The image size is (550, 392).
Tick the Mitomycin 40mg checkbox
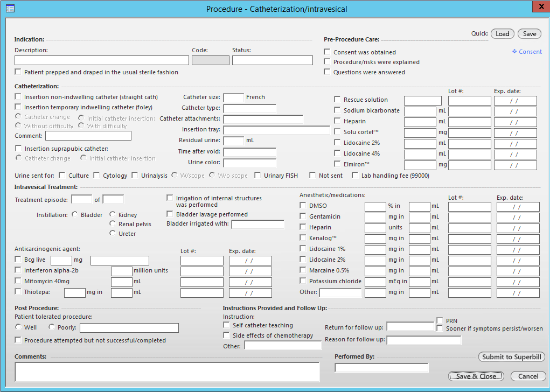pyautogui.click(x=18, y=281)
